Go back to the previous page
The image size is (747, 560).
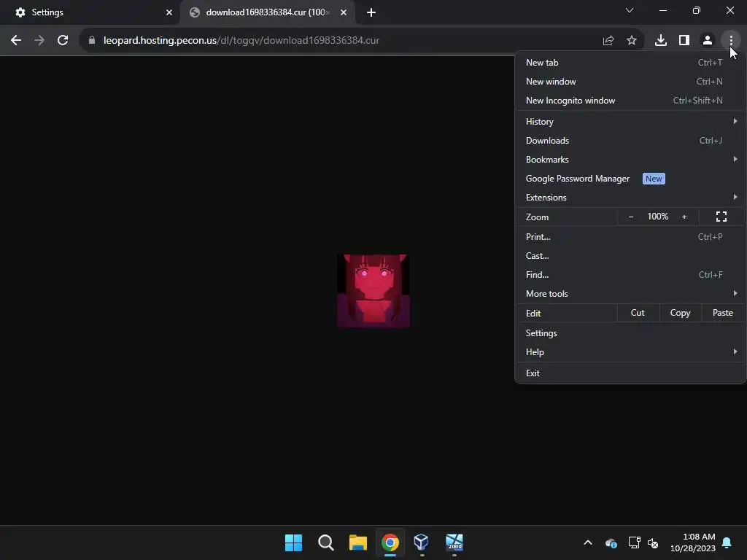coord(16,41)
